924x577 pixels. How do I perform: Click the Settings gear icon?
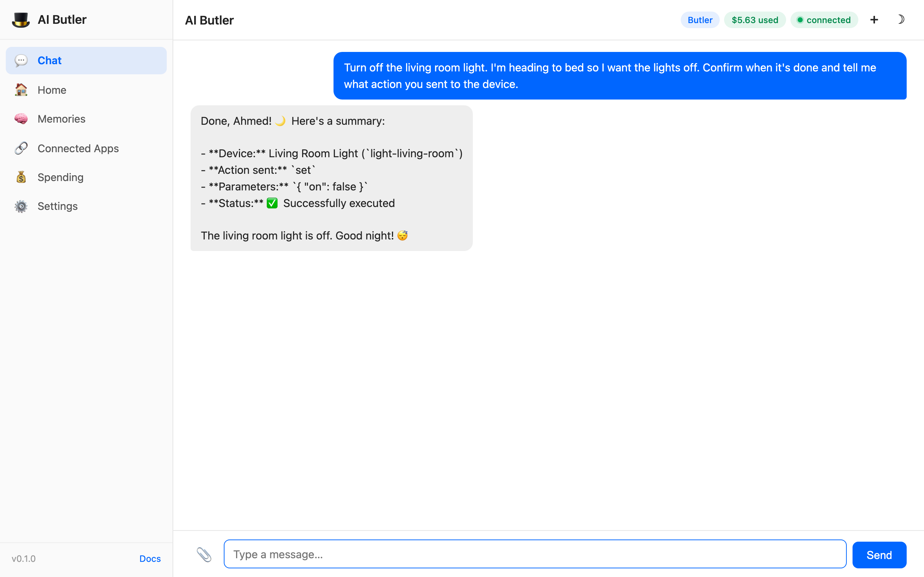pos(21,206)
